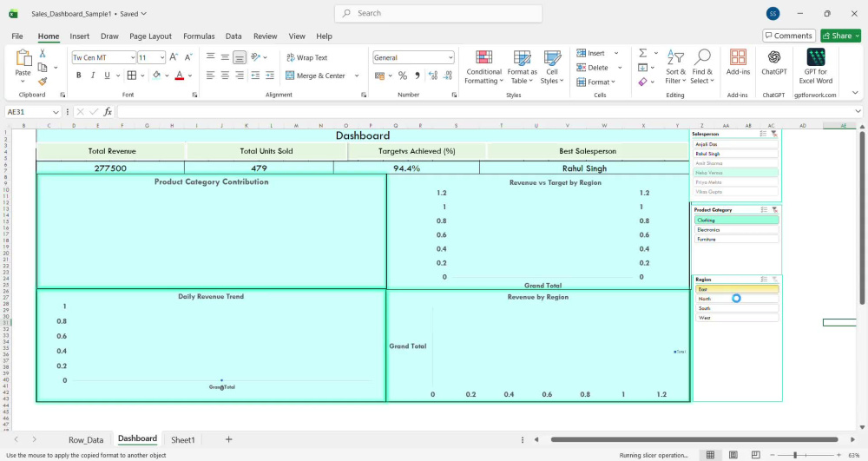The height and width of the screenshot is (461, 868).
Task: Click the Insert Function fx icon
Action: [108, 112]
